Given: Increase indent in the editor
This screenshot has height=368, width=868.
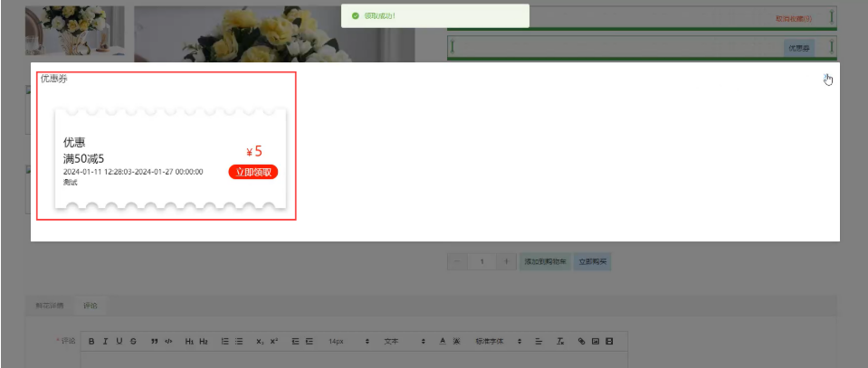Looking at the screenshot, I should click(x=310, y=342).
